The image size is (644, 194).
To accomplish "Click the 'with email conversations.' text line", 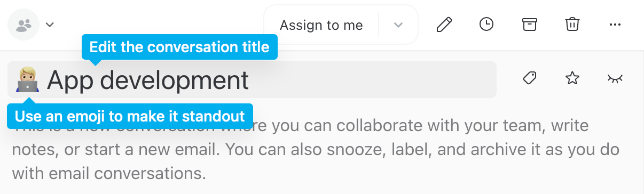I will click(x=108, y=173).
